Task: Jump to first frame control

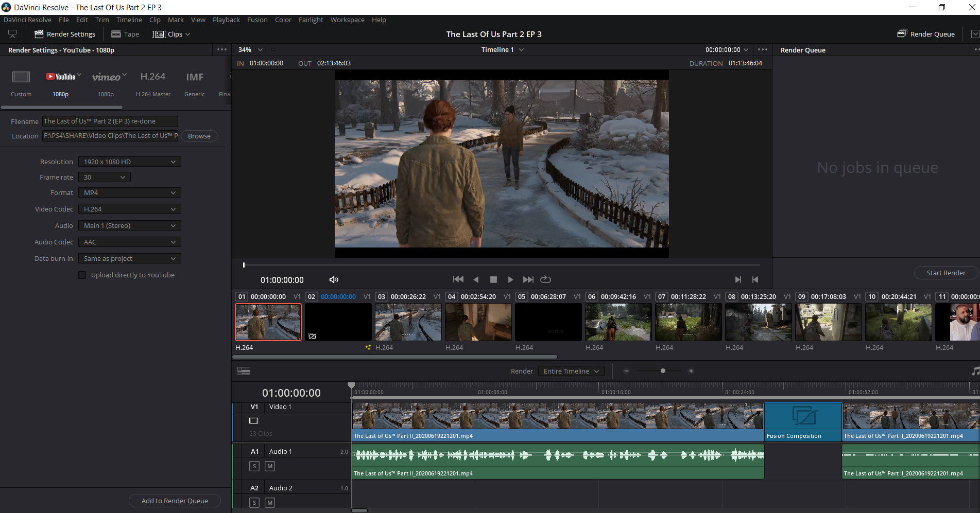Action: (x=458, y=279)
